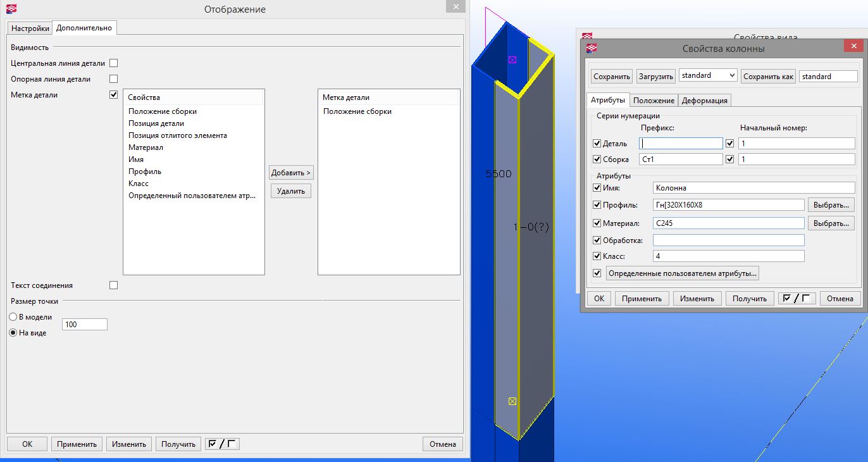This screenshot has width=868, height=462.
Task: Toggle the Текст соединения checkbox
Action: point(114,285)
